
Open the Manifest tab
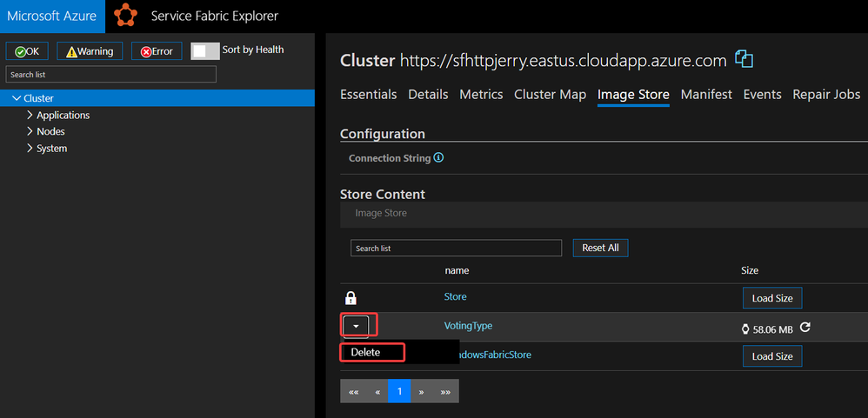706,95
